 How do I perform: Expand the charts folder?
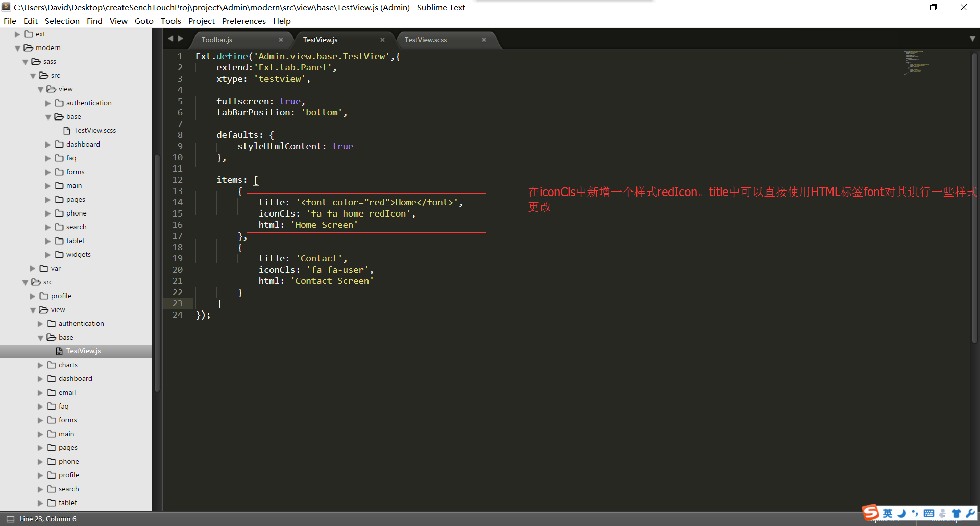[x=40, y=365]
